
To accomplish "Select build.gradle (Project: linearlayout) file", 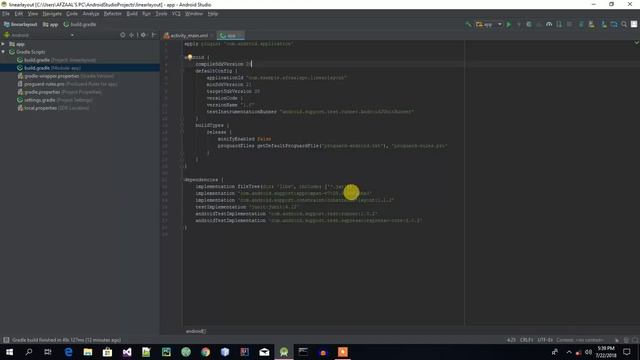I will tap(56, 60).
